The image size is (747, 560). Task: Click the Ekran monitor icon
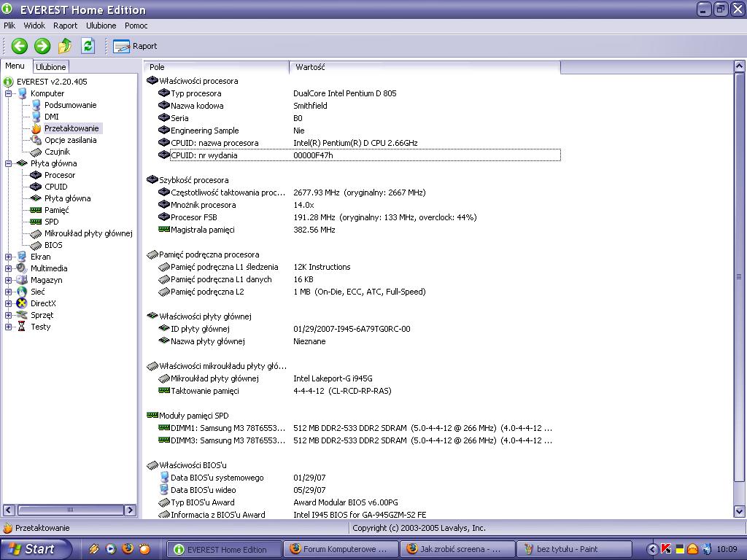(22, 257)
